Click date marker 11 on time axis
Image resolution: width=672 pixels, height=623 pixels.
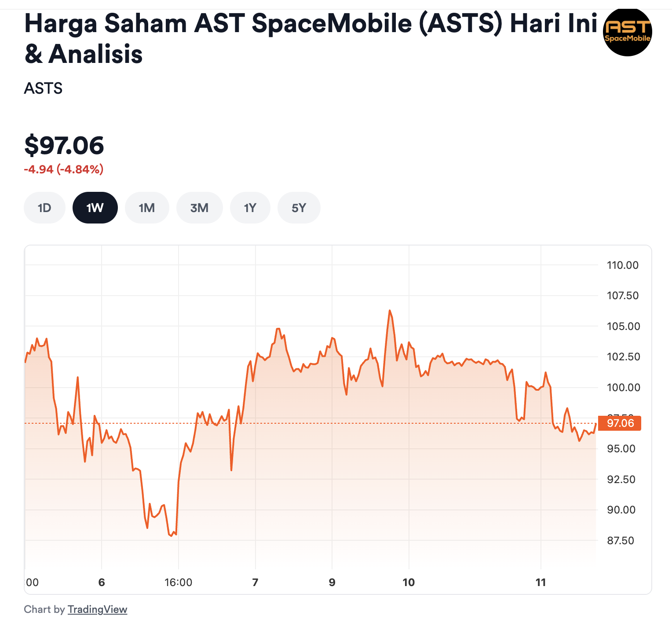coord(541,583)
